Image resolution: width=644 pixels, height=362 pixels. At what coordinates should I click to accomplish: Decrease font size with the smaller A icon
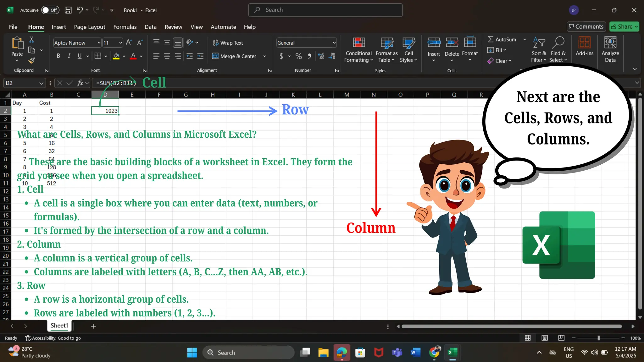click(140, 42)
